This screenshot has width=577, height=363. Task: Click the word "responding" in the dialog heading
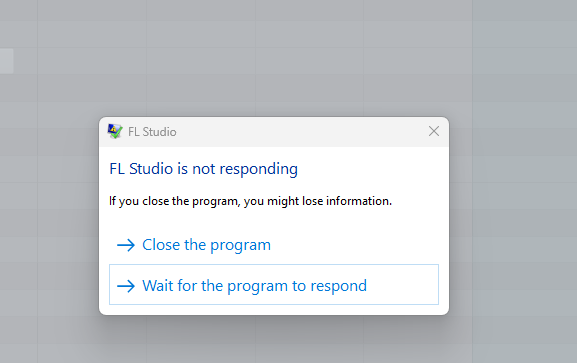259,170
